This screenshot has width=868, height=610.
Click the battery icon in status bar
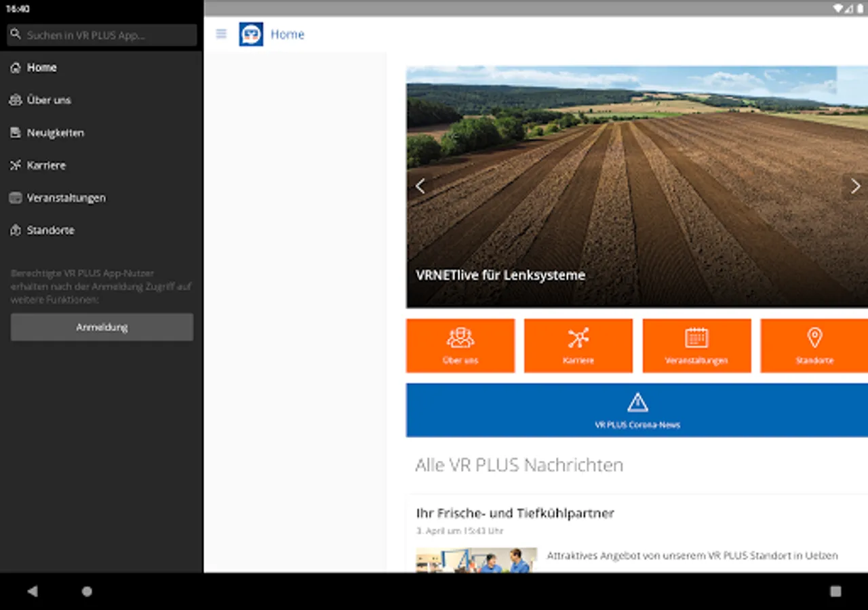tap(860, 9)
